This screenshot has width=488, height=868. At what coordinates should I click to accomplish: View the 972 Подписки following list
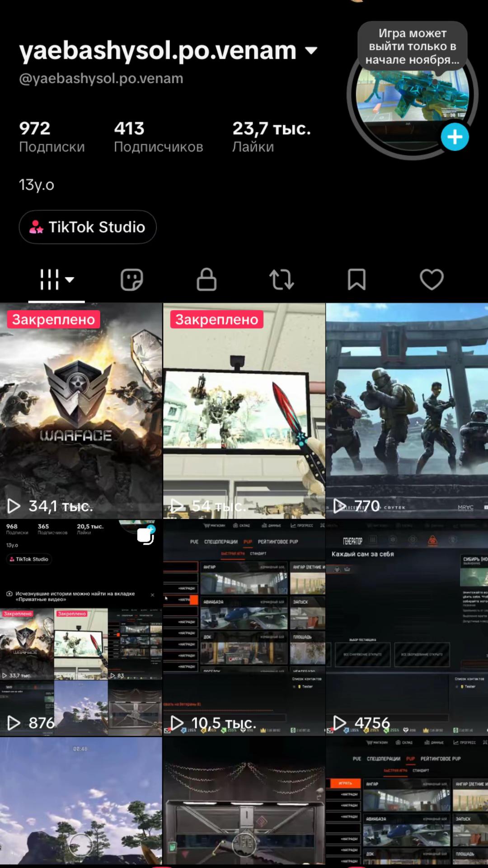pyautogui.click(x=52, y=137)
